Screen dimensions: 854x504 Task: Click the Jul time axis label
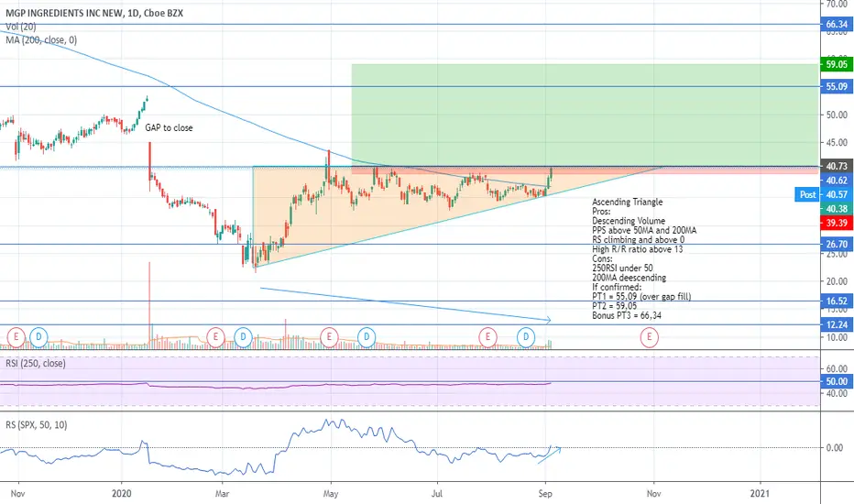437,494
